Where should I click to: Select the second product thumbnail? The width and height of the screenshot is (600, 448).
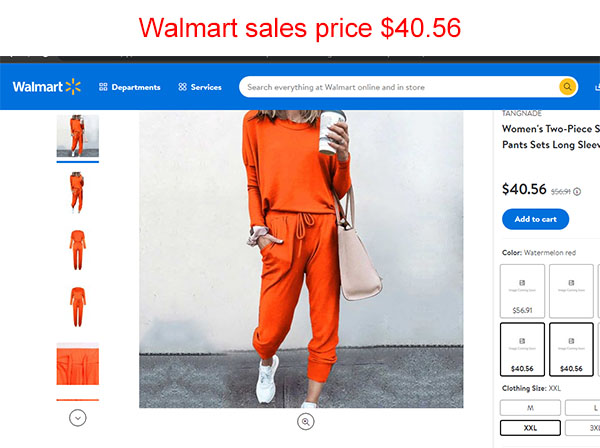(77, 192)
